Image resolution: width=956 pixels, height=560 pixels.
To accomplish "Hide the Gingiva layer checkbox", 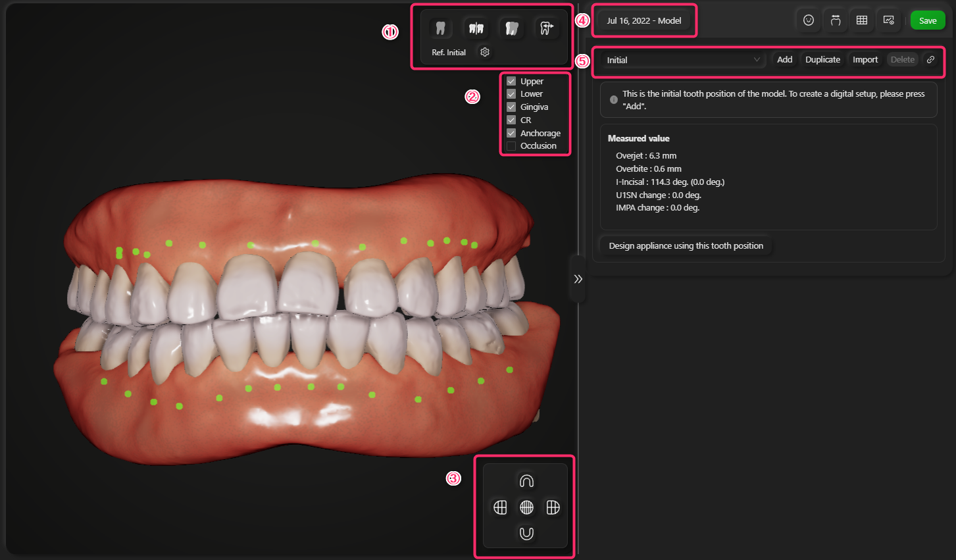I will click(x=511, y=107).
